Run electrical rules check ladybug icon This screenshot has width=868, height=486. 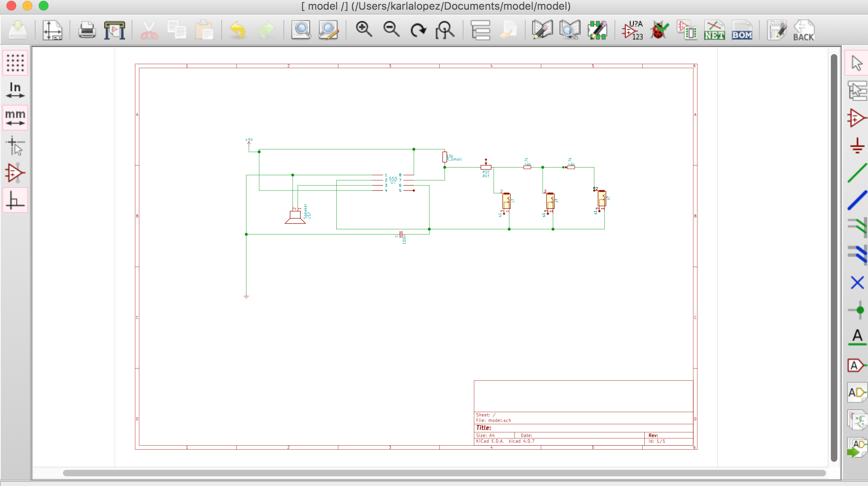pos(659,30)
